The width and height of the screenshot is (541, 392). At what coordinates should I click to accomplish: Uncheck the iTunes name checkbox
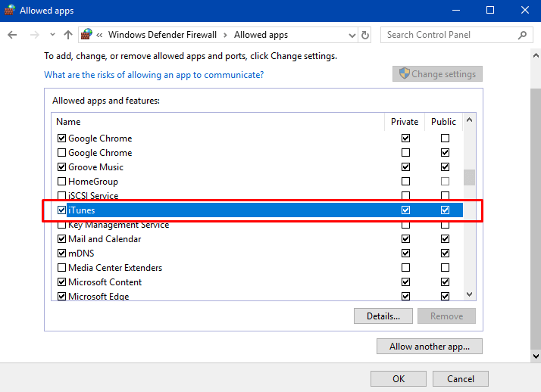(62, 210)
